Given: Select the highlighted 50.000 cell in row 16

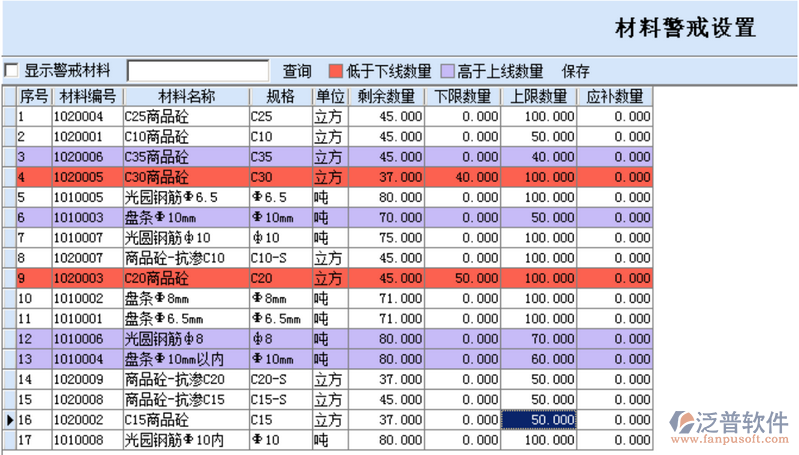Looking at the screenshot, I should [539, 420].
